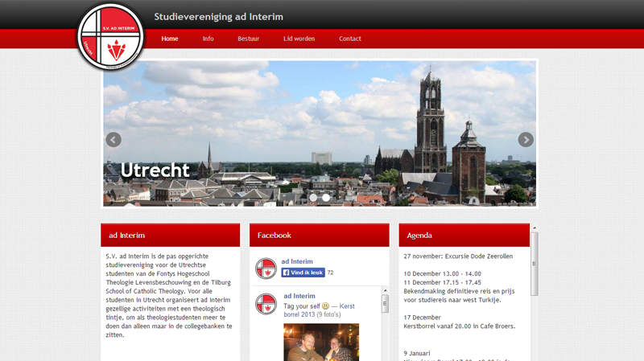644x361 pixels.
Task: Open the Home menu item
Action: [170, 39]
